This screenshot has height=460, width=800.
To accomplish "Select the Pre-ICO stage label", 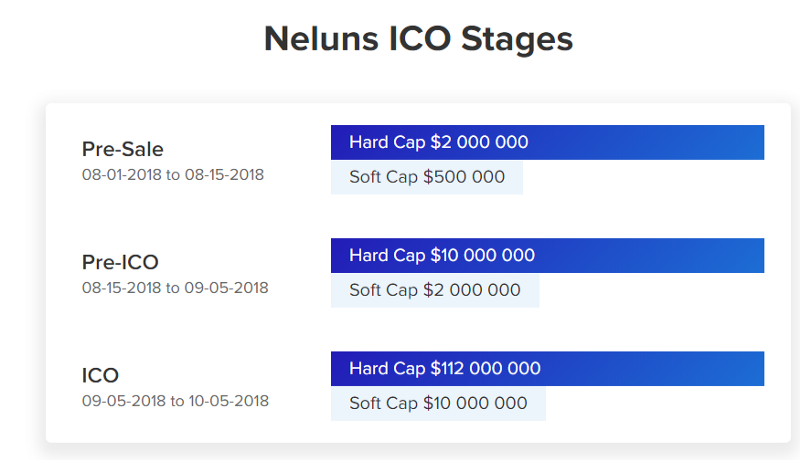I will [x=120, y=262].
